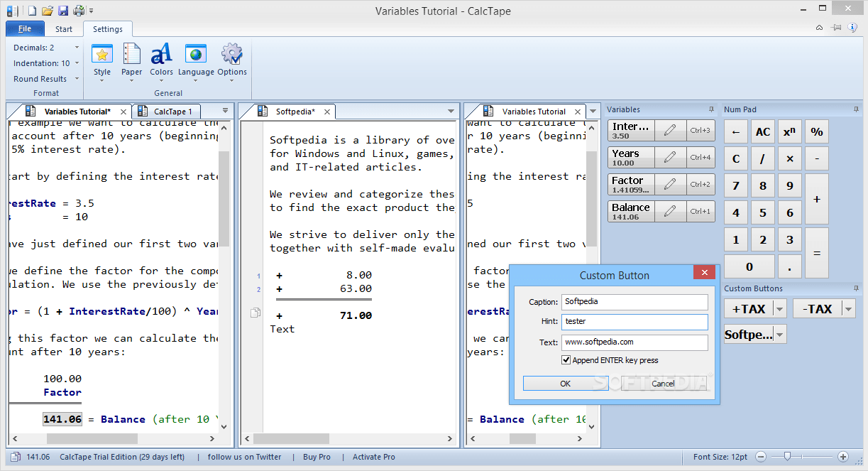Screen dimensions: 868x471
Task: Open the -TAX button dropdown arrow
Action: (848, 308)
